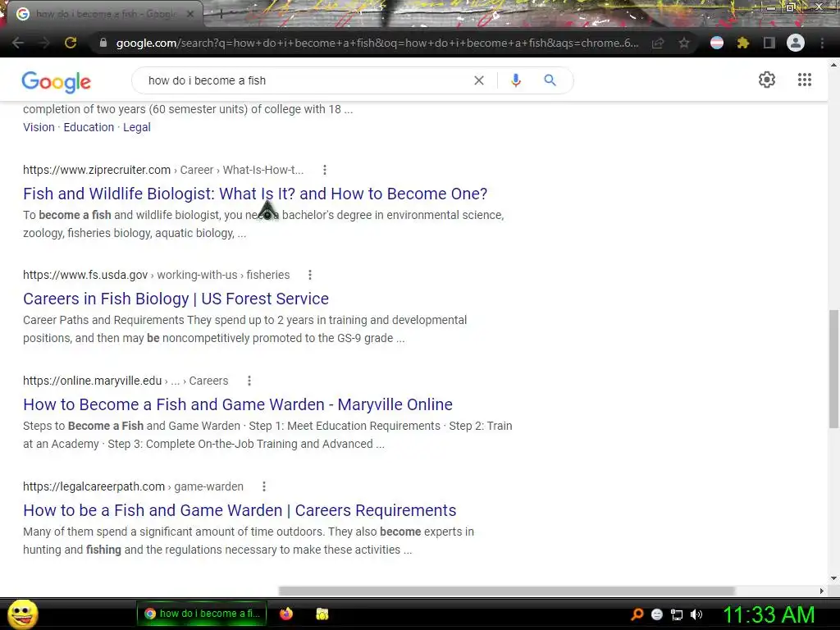Open the striped flag extension icon
This screenshot has height=630, width=840.
(717, 43)
